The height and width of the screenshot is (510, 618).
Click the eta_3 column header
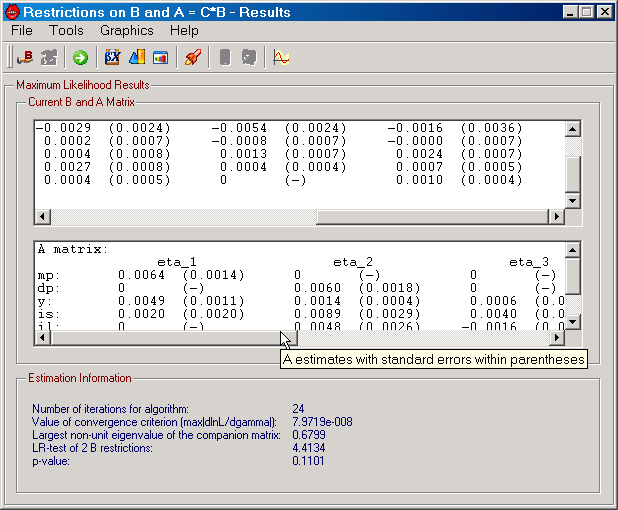click(x=529, y=262)
